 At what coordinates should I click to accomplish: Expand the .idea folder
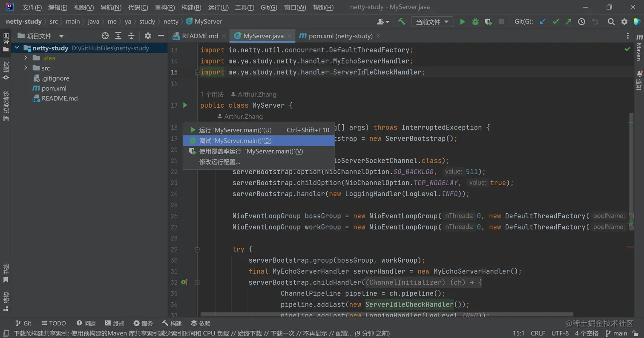tap(26, 58)
